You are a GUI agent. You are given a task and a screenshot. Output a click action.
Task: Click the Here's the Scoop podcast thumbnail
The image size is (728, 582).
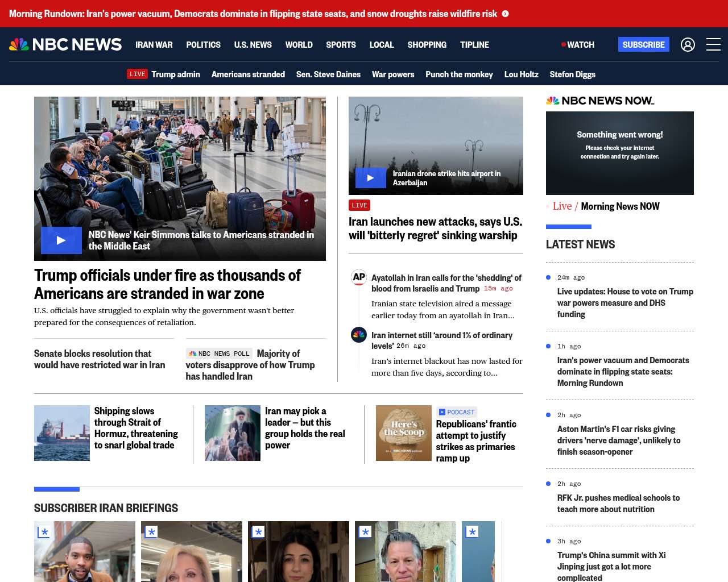pos(404,433)
